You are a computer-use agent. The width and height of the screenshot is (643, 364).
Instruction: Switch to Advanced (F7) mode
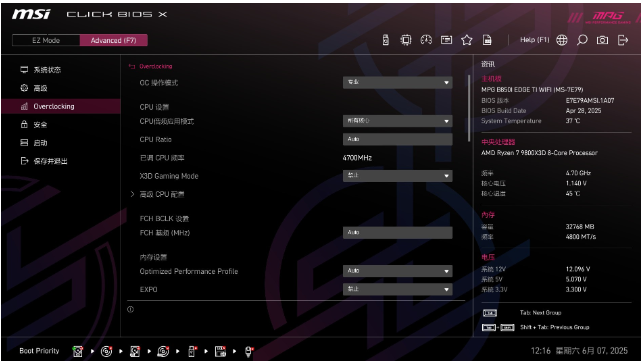[114, 40]
